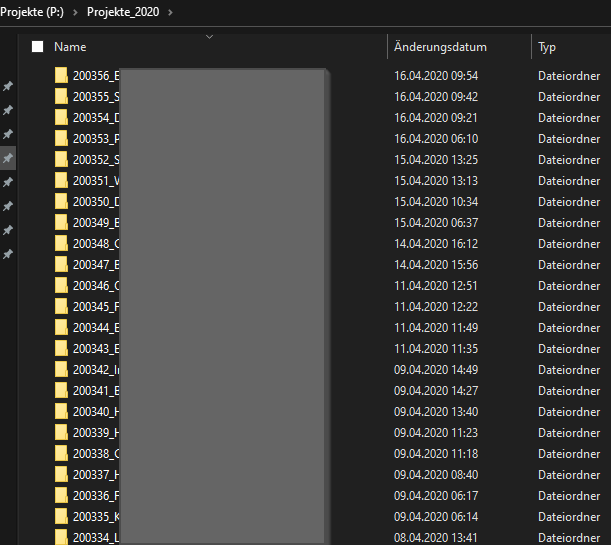
Task: Tick the select-all checkbox next to Name
Action: coord(37,47)
